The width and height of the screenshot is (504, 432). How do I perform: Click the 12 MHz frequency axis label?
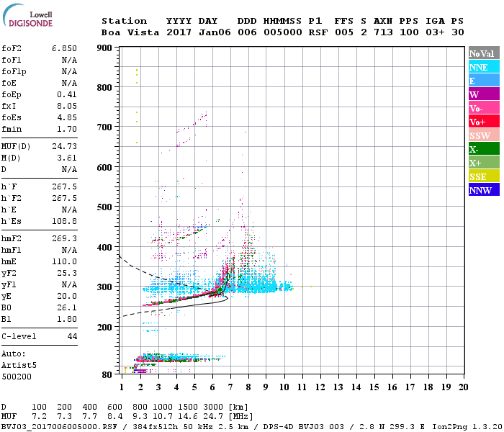tap(320, 387)
